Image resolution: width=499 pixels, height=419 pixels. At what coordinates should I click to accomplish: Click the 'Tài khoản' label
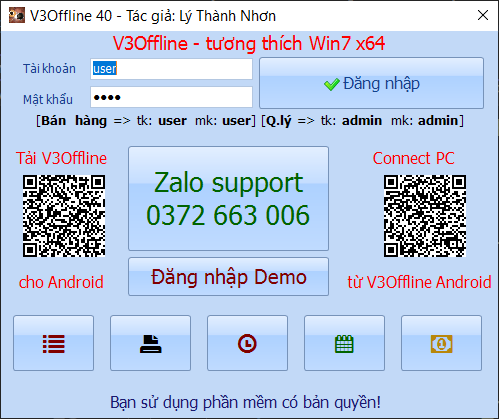pos(49,69)
